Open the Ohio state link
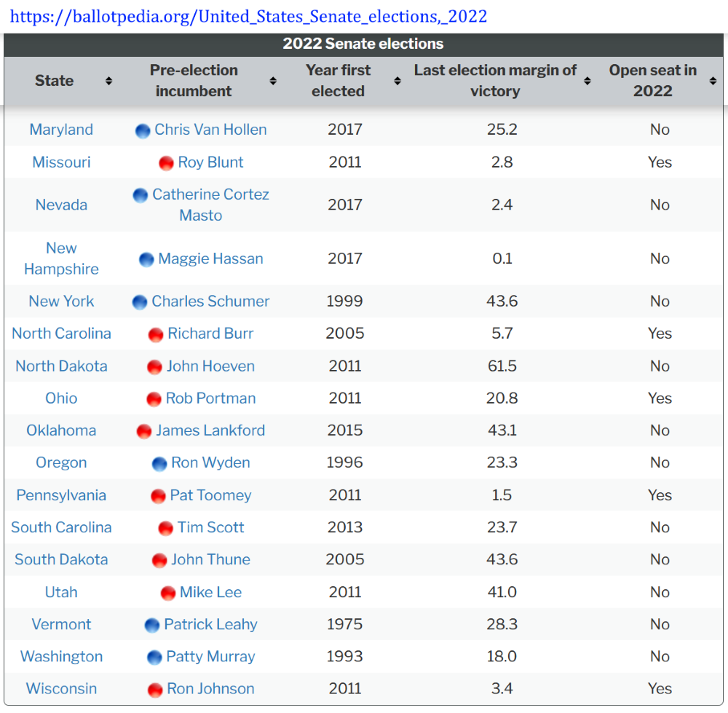Screen dimensions: 728x713 pyautogui.click(x=61, y=398)
